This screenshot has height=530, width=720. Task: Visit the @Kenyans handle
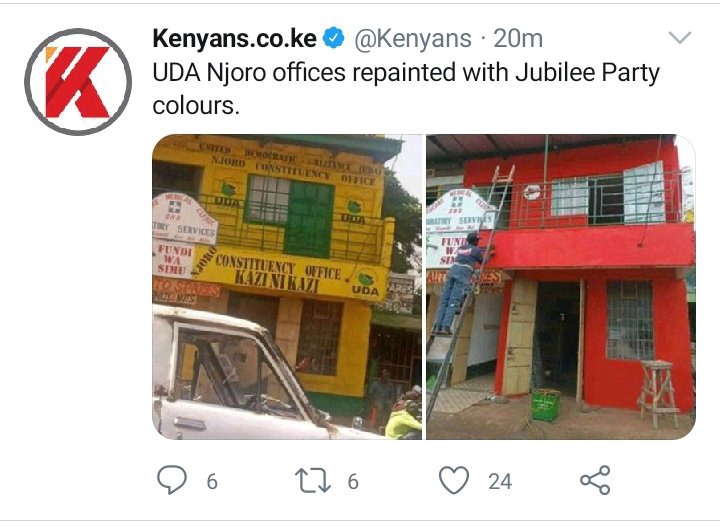[413, 39]
